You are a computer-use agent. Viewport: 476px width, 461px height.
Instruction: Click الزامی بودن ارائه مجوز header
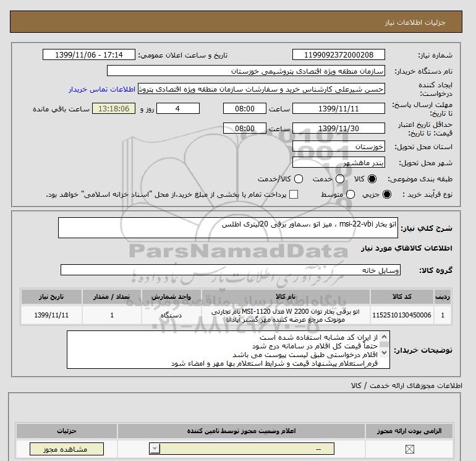(x=409, y=431)
